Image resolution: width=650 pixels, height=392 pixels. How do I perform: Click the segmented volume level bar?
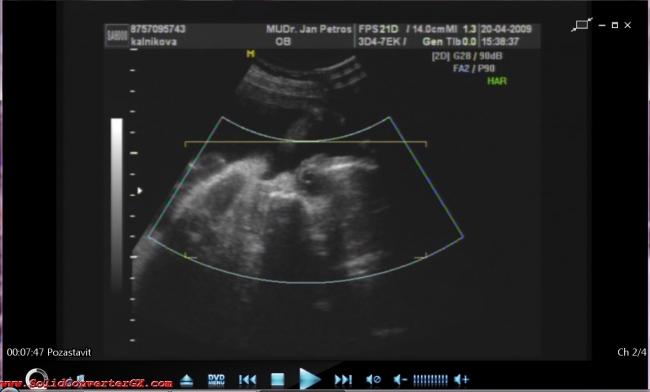430,380
